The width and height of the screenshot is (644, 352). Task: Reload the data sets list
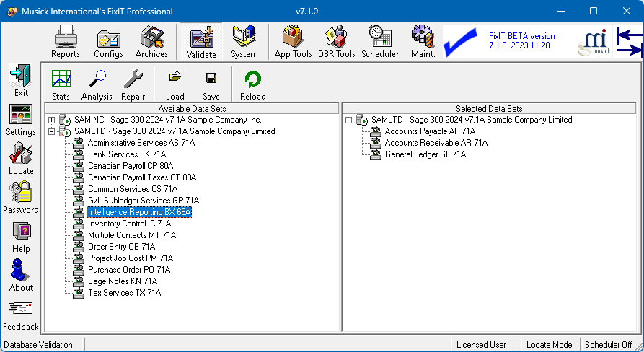tap(253, 84)
